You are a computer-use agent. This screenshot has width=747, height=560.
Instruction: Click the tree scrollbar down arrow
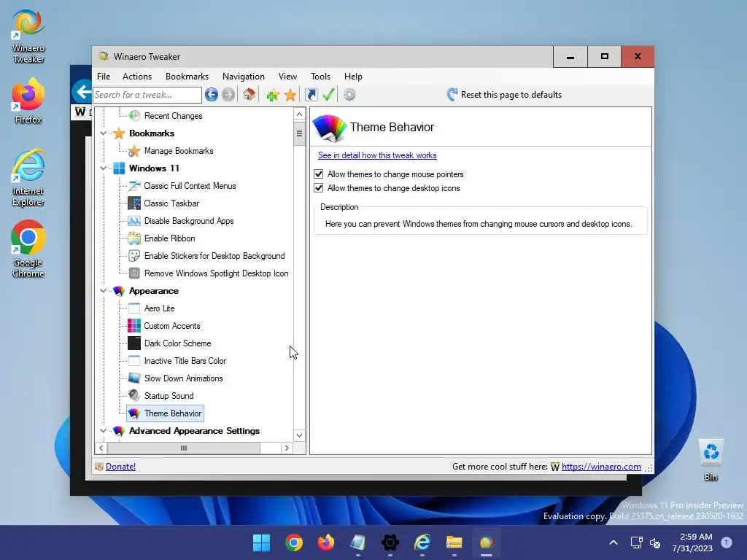coord(299,435)
